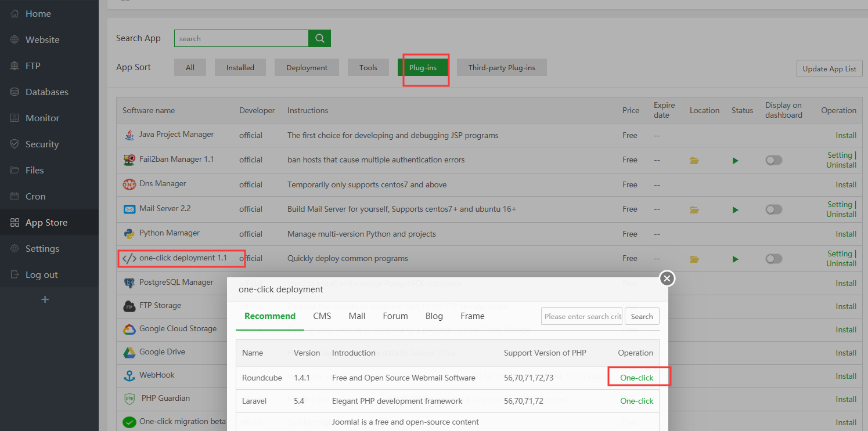Click the Update App List button
The height and width of the screenshot is (431, 868).
[829, 68]
